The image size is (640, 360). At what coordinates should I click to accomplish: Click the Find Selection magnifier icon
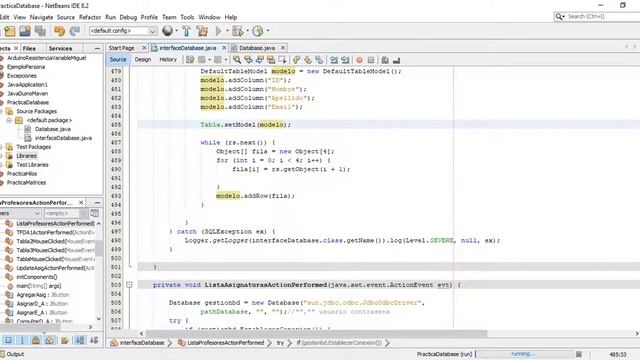(x=237, y=60)
